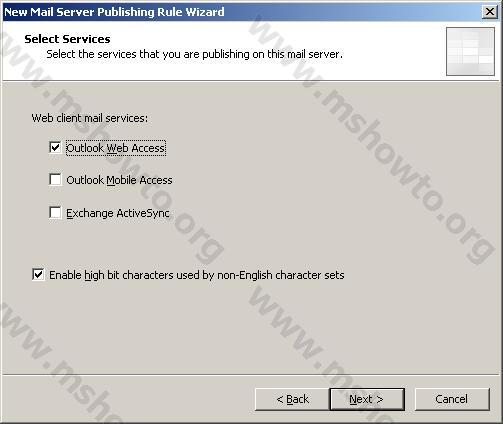Image resolution: width=503 pixels, height=424 pixels.
Task: Click the Outlook Mobile Access label text
Action: pos(119,180)
